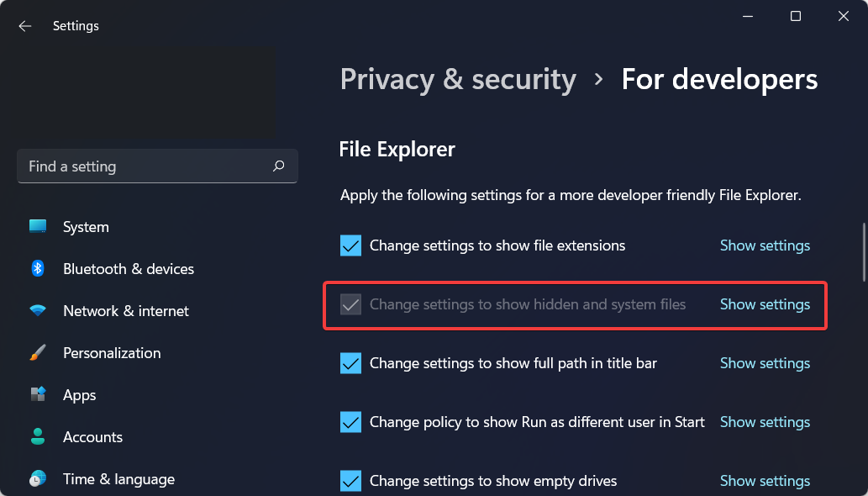Click the vertical scrollbar thumb

tap(864, 252)
